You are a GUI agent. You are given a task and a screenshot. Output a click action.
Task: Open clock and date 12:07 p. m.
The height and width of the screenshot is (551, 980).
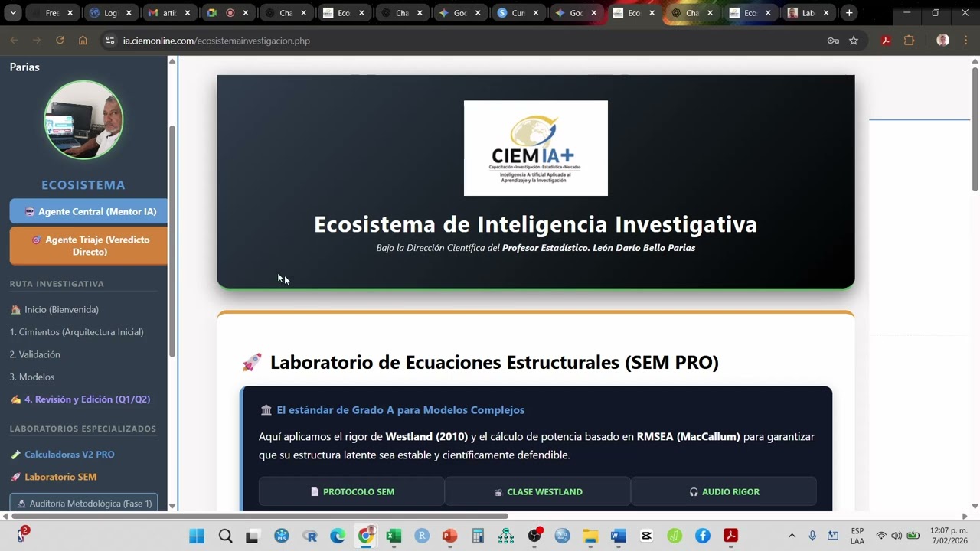pyautogui.click(x=949, y=536)
